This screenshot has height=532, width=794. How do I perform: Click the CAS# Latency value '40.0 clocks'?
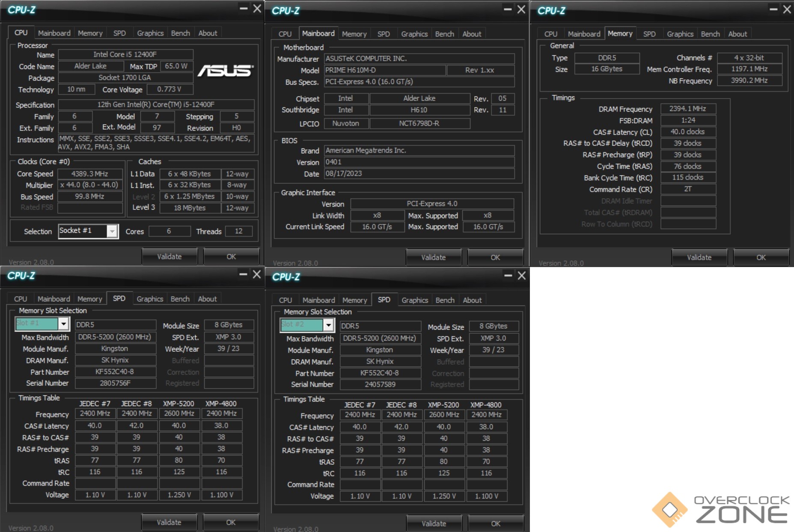click(x=688, y=132)
